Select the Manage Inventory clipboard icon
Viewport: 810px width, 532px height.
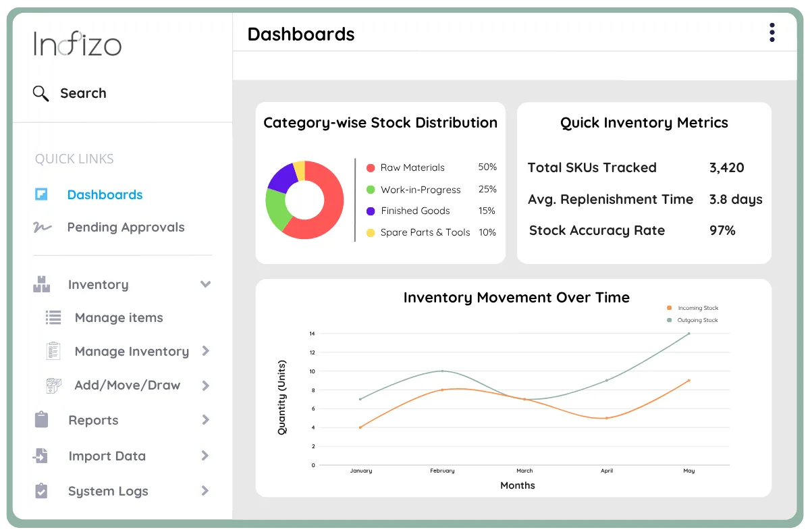tap(53, 351)
